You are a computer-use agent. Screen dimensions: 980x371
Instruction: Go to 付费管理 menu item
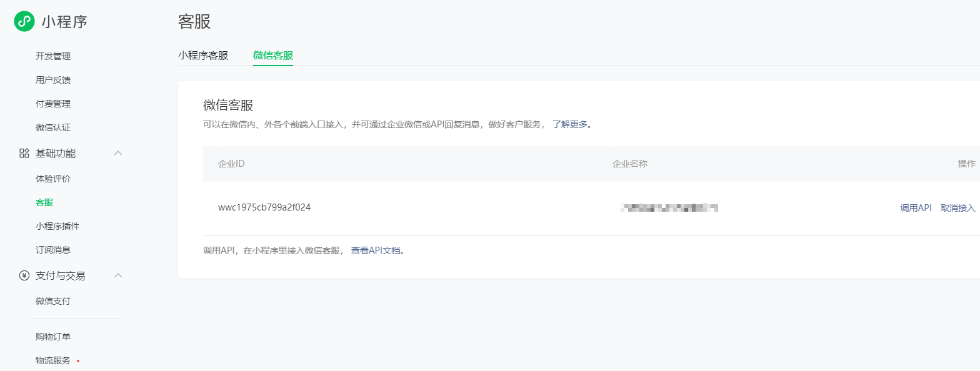coord(53,104)
